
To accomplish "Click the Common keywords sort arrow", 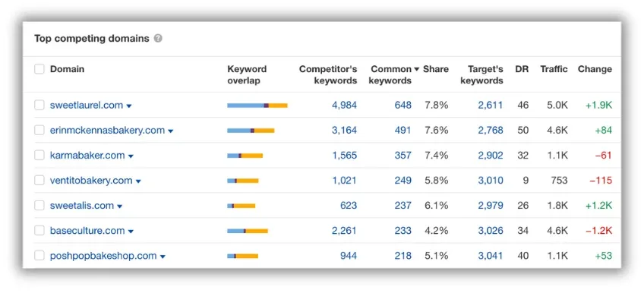I will click(x=416, y=69).
